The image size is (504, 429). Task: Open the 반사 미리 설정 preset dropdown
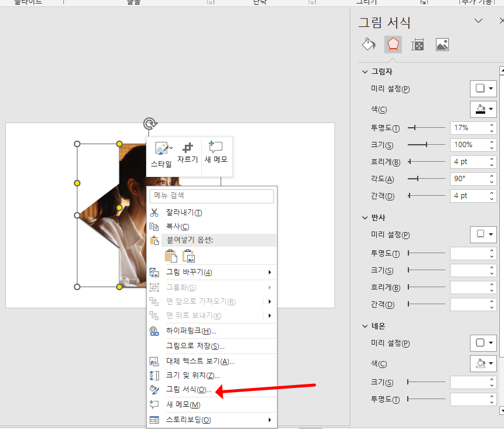pos(483,234)
